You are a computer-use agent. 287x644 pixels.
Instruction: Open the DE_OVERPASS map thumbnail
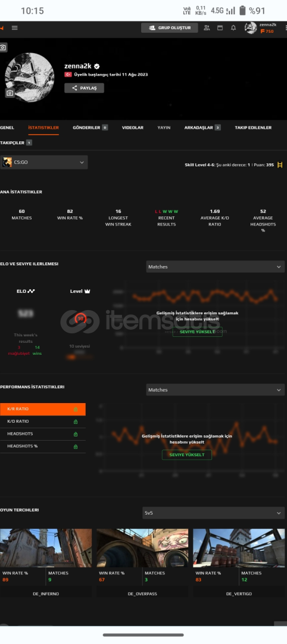[x=142, y=548]
